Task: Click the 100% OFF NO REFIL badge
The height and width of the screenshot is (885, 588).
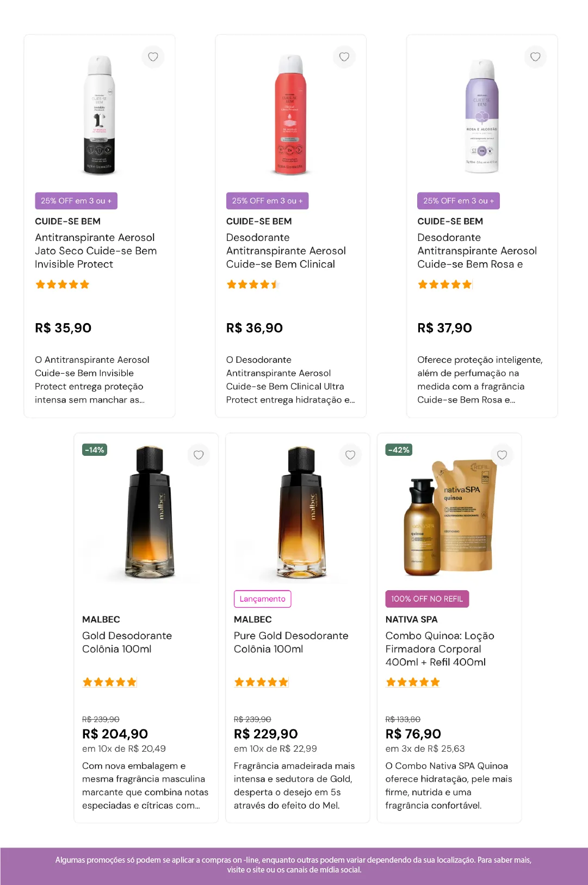Action: click(x=427, y=599)
